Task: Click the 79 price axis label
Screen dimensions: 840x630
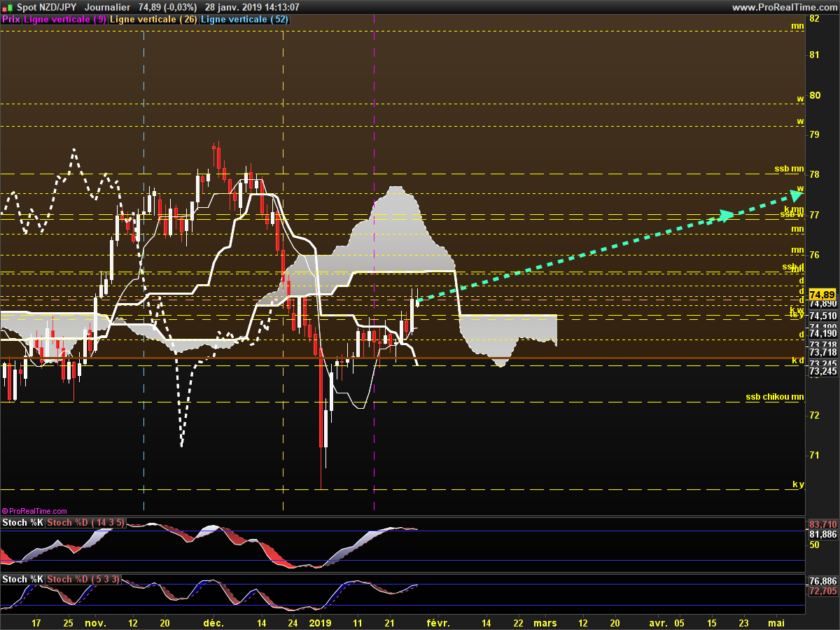Action: (814, 134)
